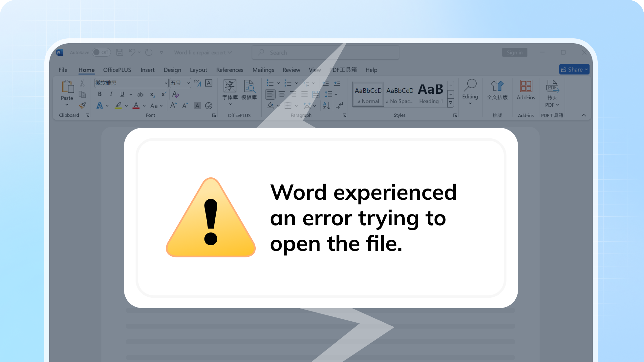The image size is (644, 362).
Task: Open the References tab
Action: pos(229,70)
